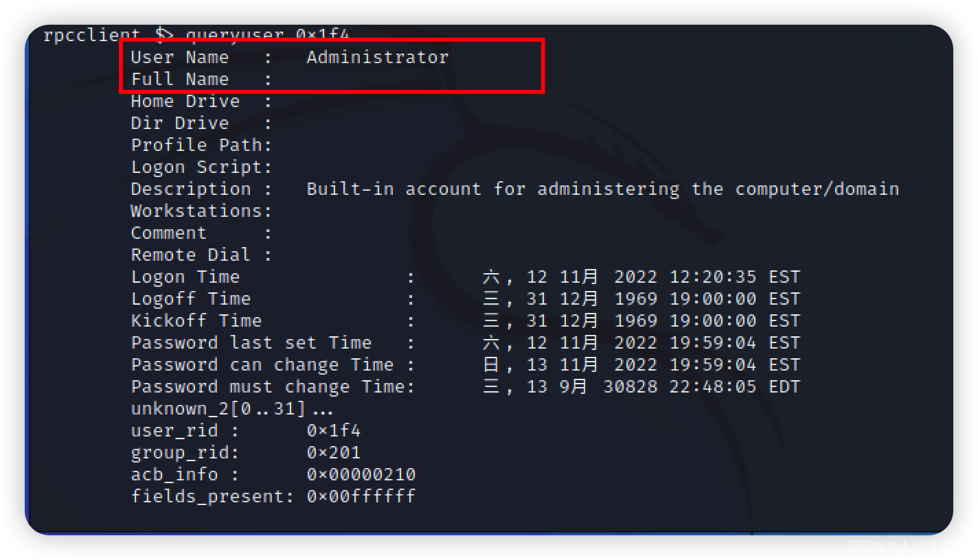Click the acb_info value 0x00000210
The image size is (978, 560).
coord(361,474)
